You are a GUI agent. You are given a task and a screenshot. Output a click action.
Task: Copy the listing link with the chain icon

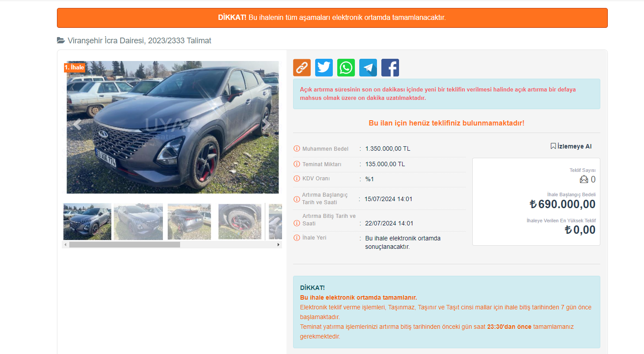[302, 68]
